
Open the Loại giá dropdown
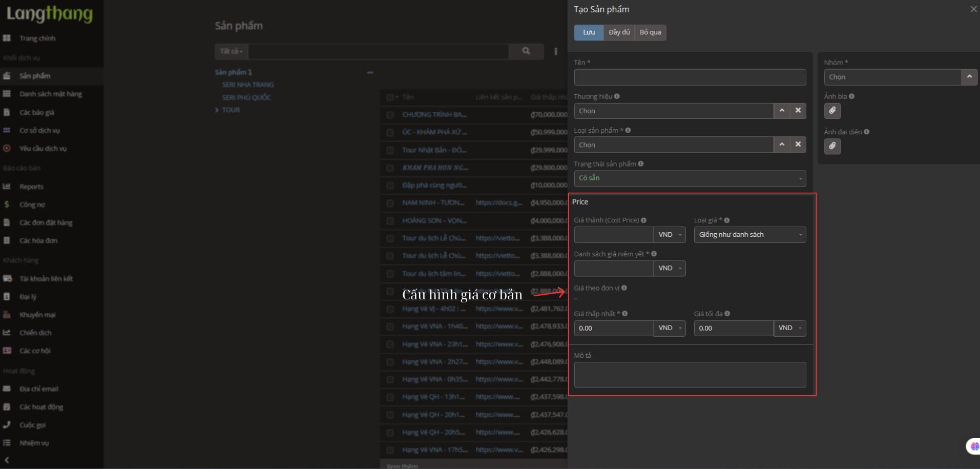click(749, 235)
